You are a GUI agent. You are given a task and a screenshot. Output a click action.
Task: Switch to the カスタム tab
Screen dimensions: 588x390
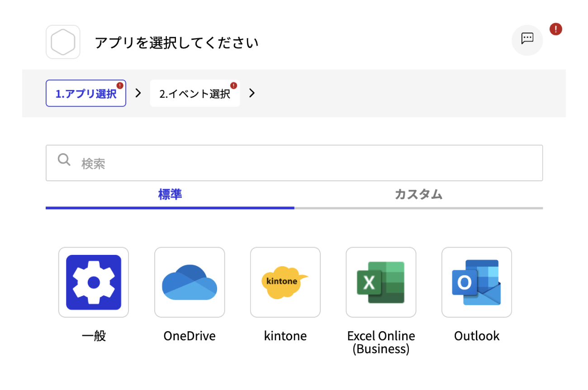point(418,195)
